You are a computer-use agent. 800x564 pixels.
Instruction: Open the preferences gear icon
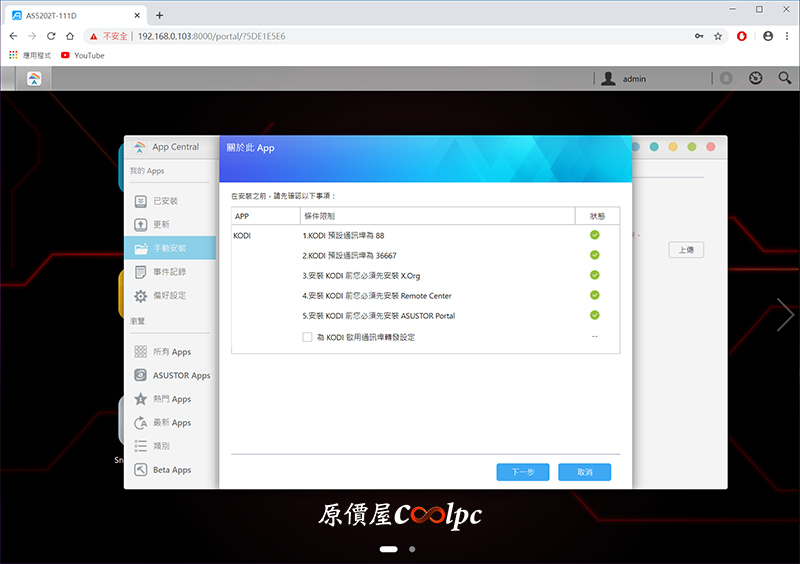pyautogui.click(x=140, y=296)
